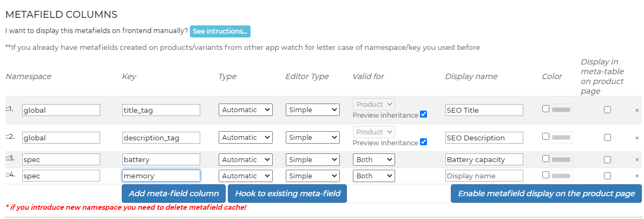
Task: Toggle Preview inheritance for description_tag row
Action: pyautogui.click(x=423, y=142)
